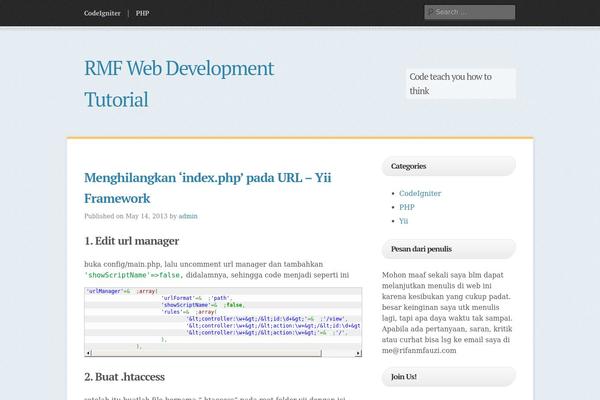This screenshot has height=400, width=600.
Task: Open the PHP top navigation item
Action: tap(142, 13)
